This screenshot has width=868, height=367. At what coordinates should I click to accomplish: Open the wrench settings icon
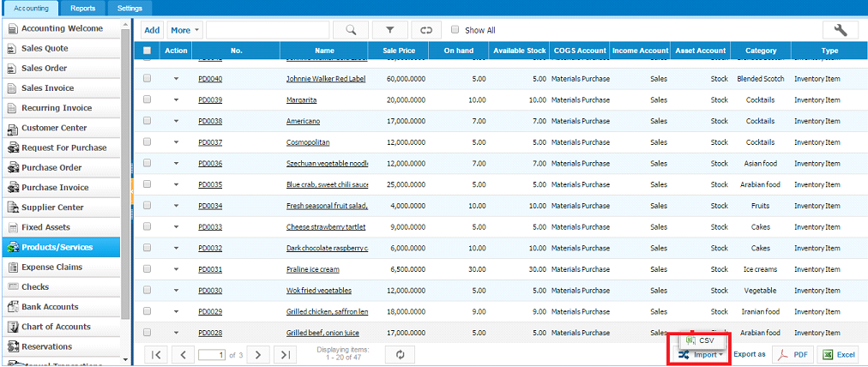coord(841,30)
